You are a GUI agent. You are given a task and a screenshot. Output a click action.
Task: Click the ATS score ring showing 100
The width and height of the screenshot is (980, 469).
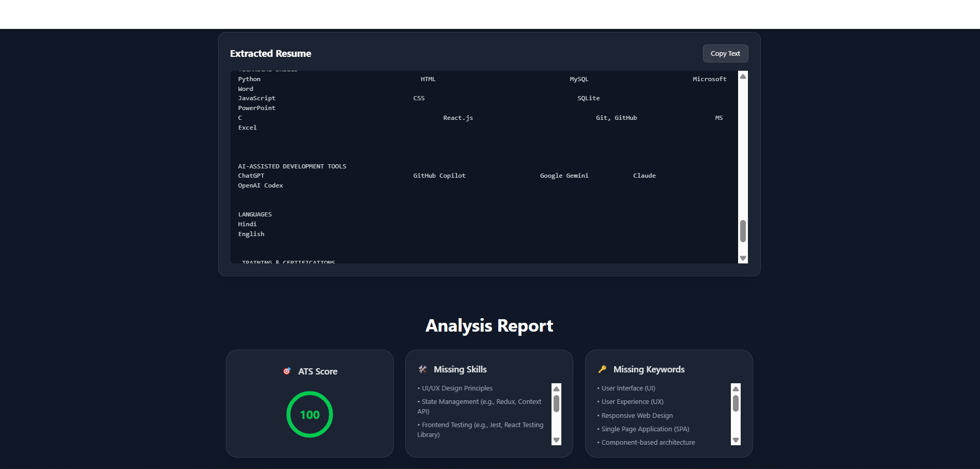pyautogui.click(x=310, y=414)
